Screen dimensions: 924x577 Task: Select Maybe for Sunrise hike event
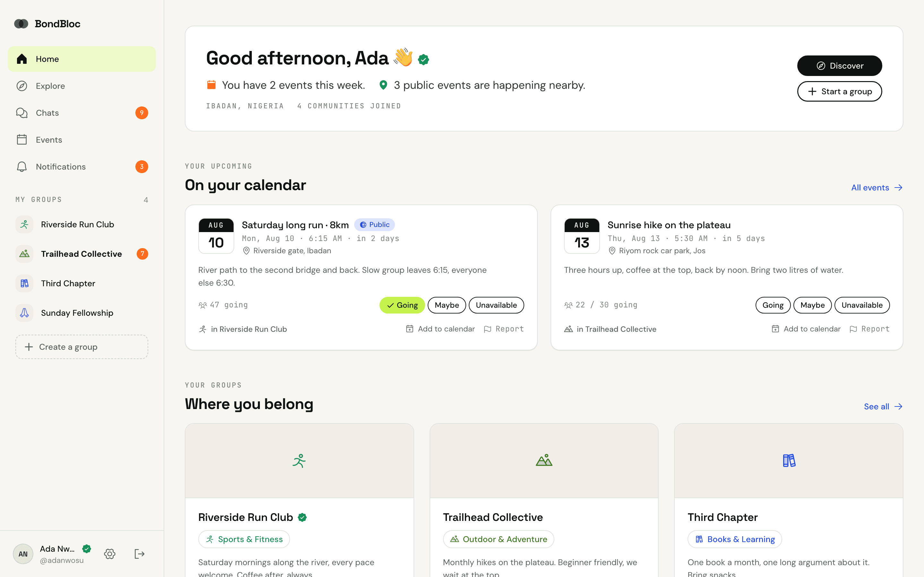(x=812, y=305)
